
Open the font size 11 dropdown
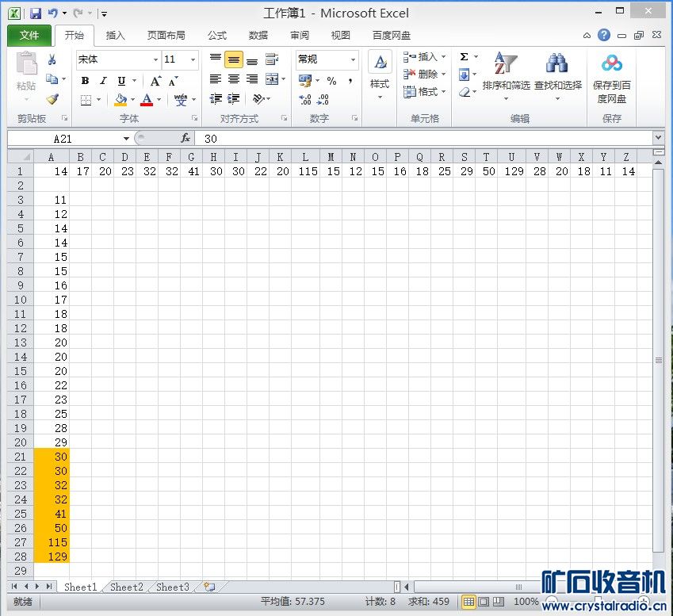193,59
